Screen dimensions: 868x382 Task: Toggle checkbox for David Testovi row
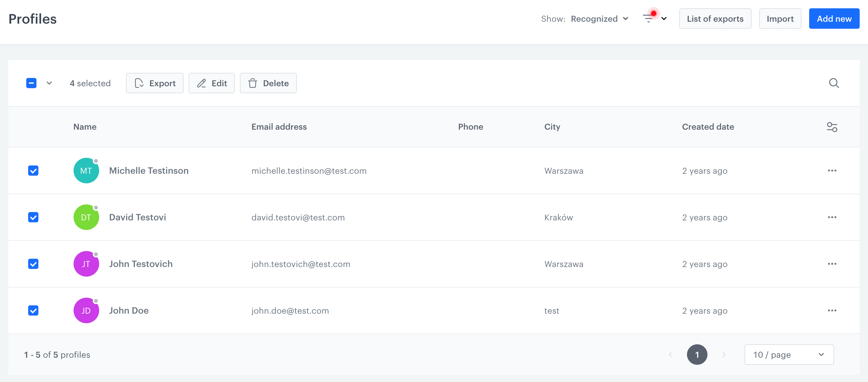pos(33,217)
